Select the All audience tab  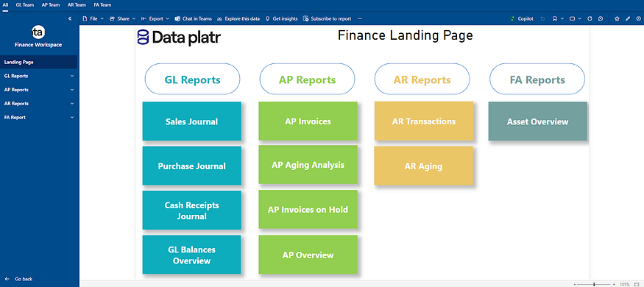coord(5,5)
